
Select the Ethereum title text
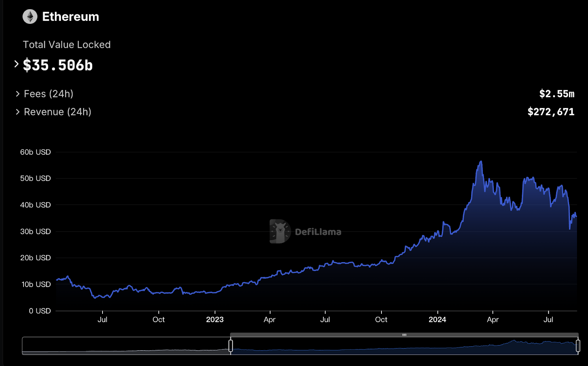tap(71, 17)
